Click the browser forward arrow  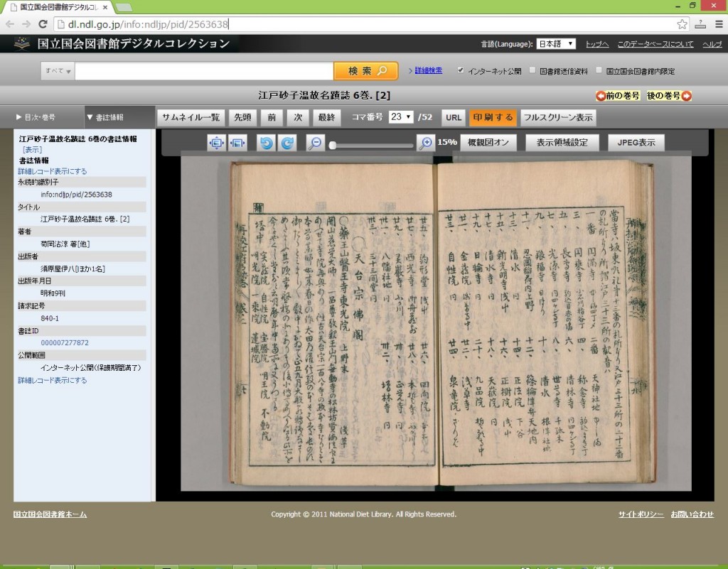pos(26,24)
